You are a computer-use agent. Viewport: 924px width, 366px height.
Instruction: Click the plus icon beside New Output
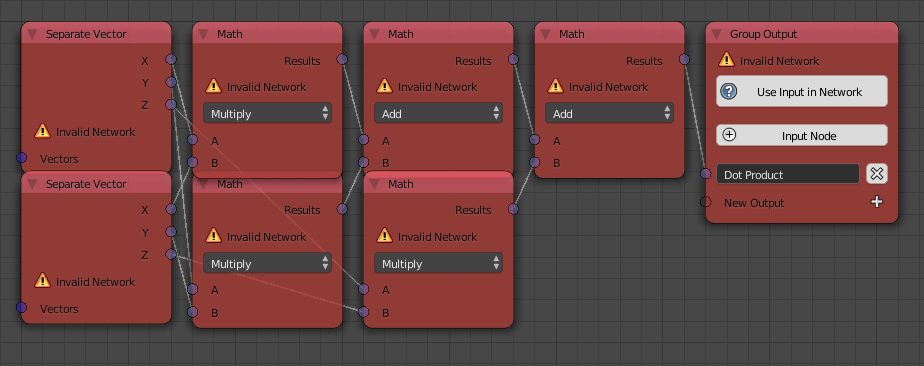[x=877, y=202]
